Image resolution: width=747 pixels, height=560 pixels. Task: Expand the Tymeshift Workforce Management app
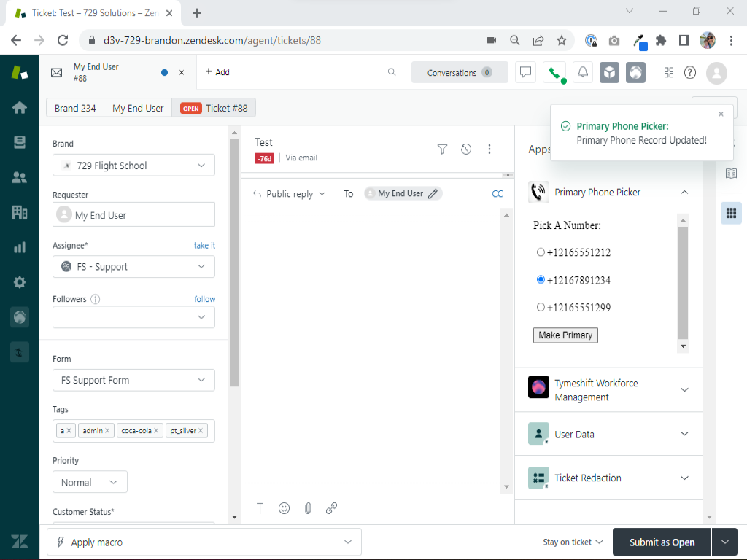pos(684,390)
